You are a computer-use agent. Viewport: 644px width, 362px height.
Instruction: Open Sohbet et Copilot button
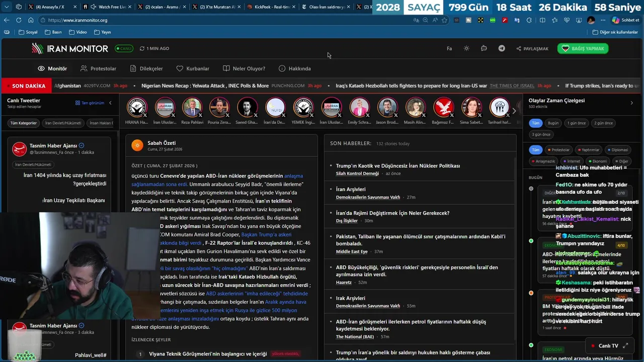tap(625, 20)
